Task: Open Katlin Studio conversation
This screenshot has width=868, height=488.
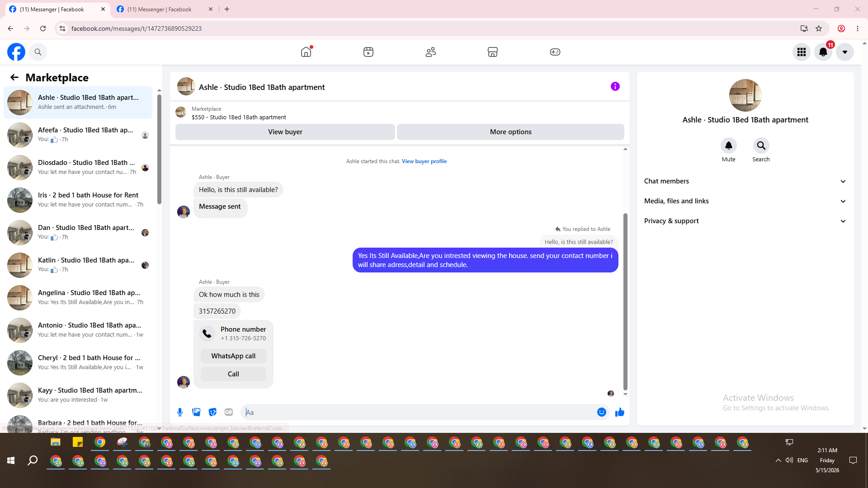Action: point(78,265)
